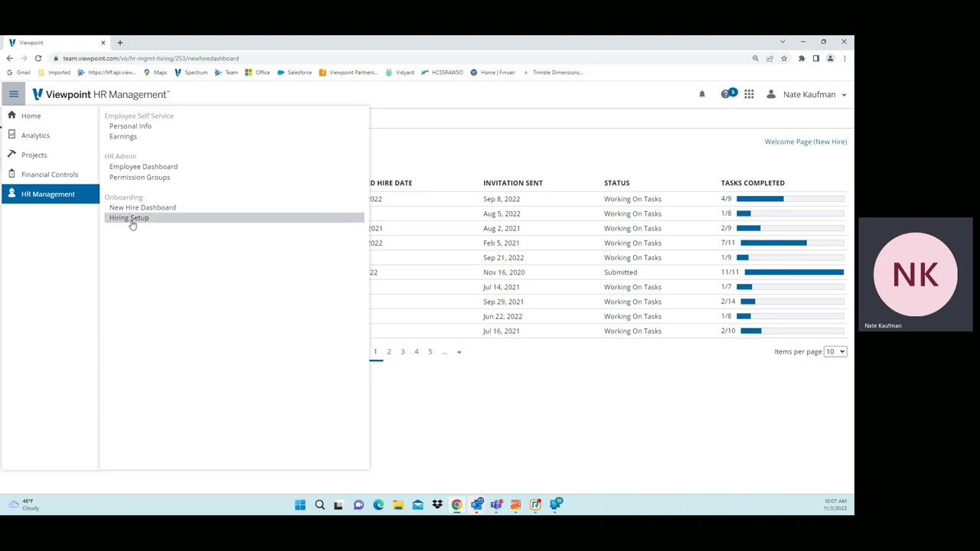Click the Submitted status cell
This screenshot has height=551, width=980.
620,272
